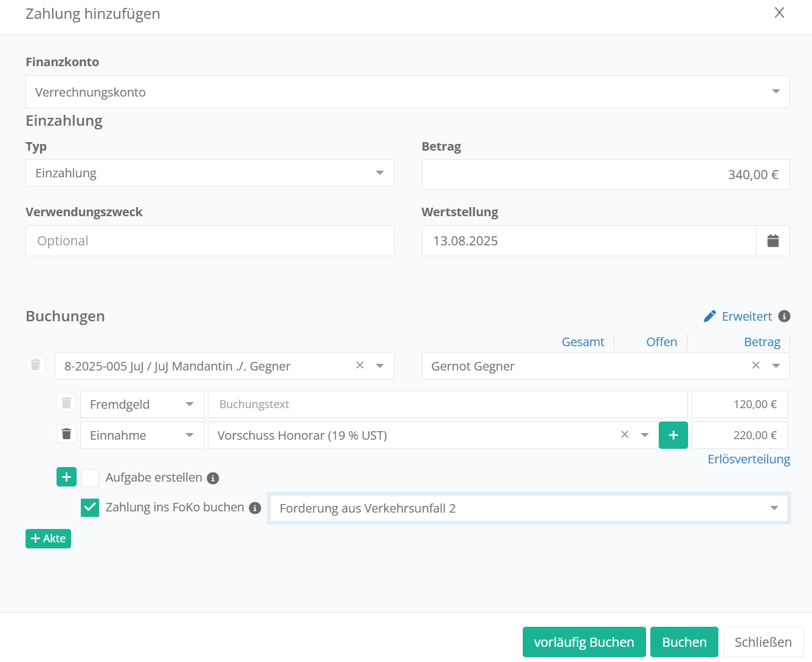
Task: Click the Gesamt column header
Action: [x=582, y=342]
